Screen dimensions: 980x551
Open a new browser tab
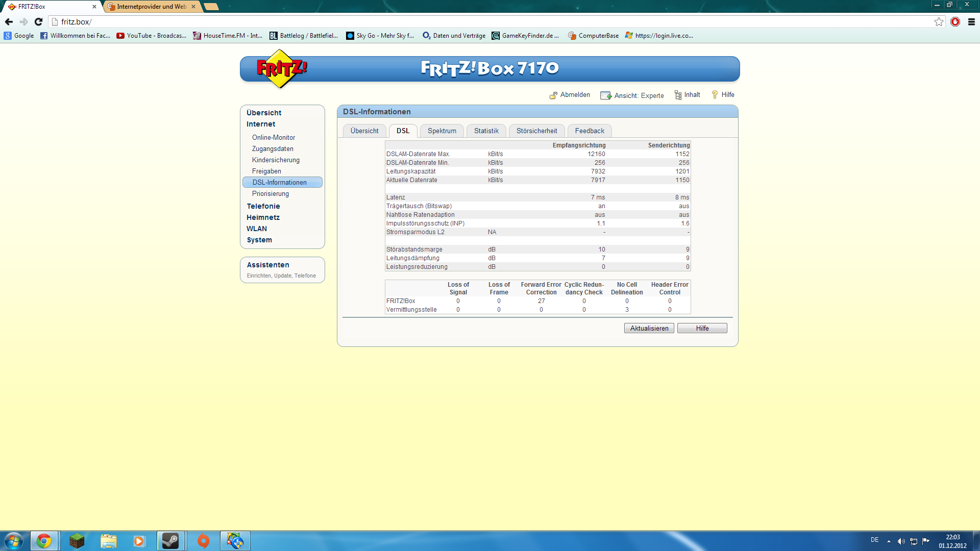(x=211, y=7)
